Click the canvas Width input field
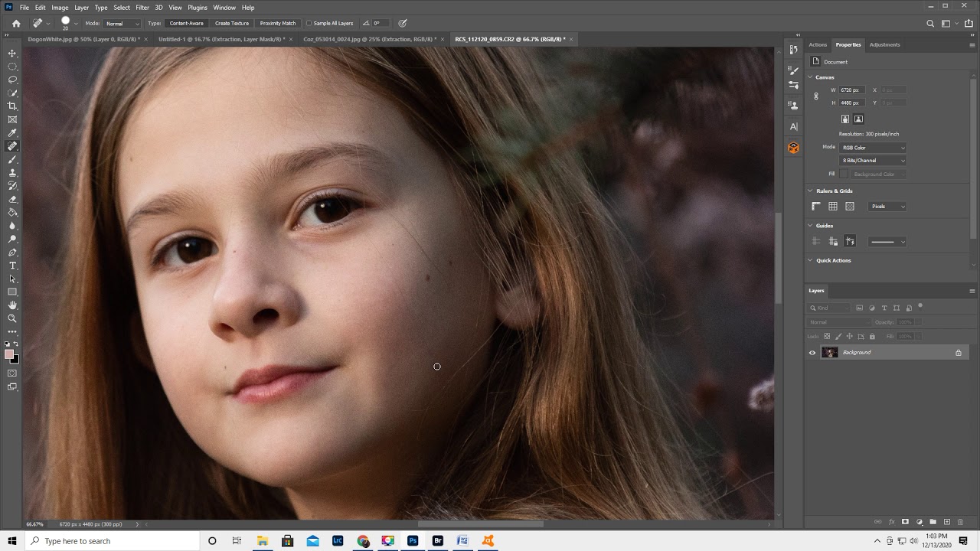The height and width of the screenshot is (551, 980). (x=852, y=90)
